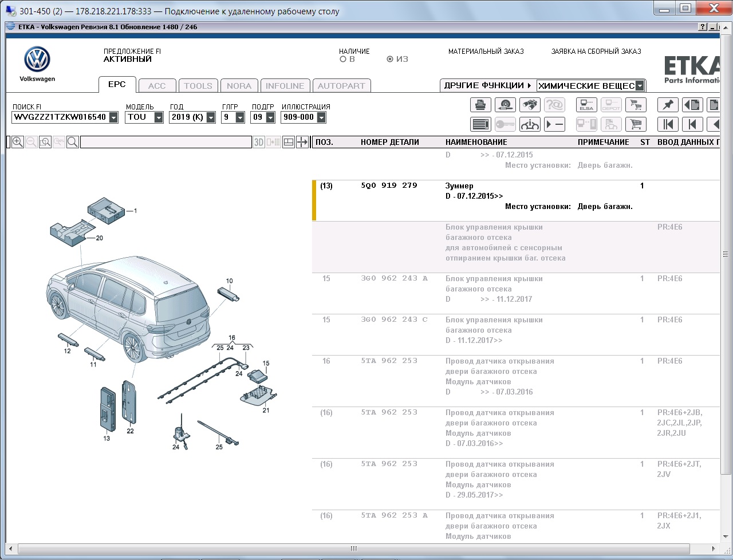Click callout number 21 in illustration
Screen dimensions: 733x560
pos(266,411)
